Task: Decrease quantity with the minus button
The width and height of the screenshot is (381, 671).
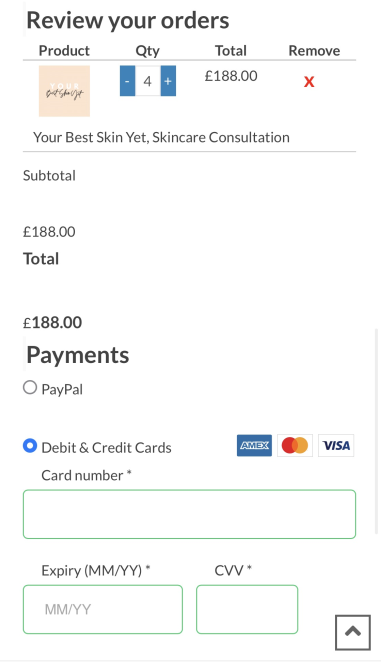Action: tap(128, 81)
